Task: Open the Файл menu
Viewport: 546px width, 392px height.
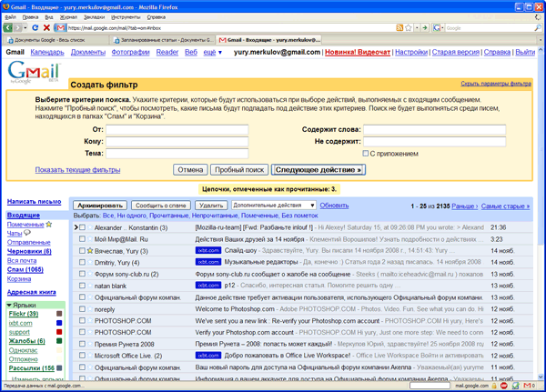Action: pos(10,17)
